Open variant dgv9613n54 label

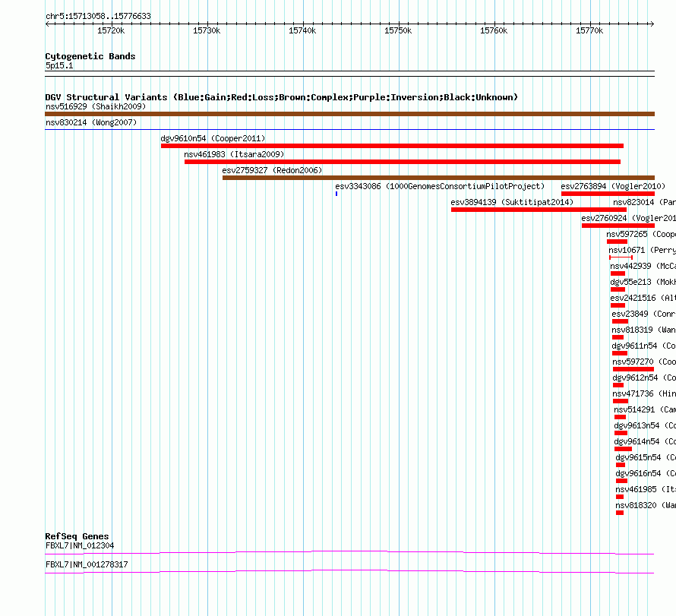tap(645, 425)
